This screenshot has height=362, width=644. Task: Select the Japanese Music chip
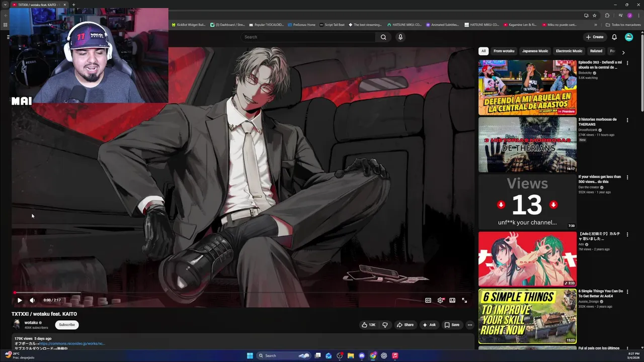coord(535,51)
